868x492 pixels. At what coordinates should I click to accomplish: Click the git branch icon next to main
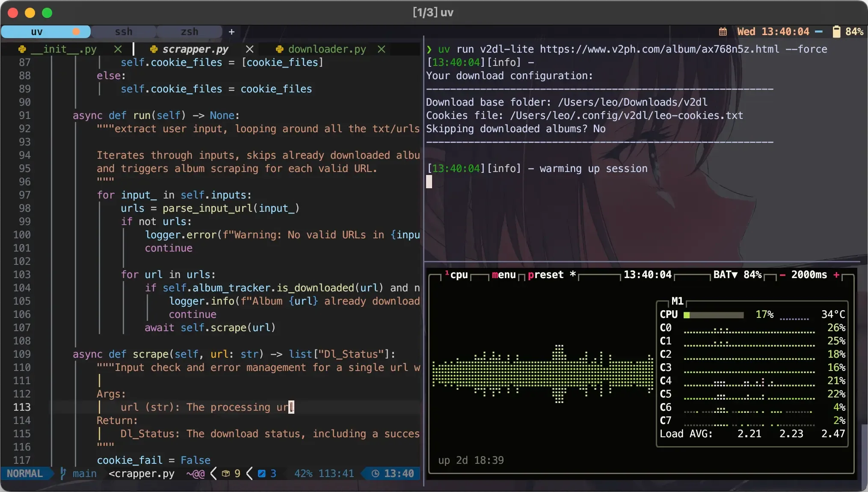63,473
